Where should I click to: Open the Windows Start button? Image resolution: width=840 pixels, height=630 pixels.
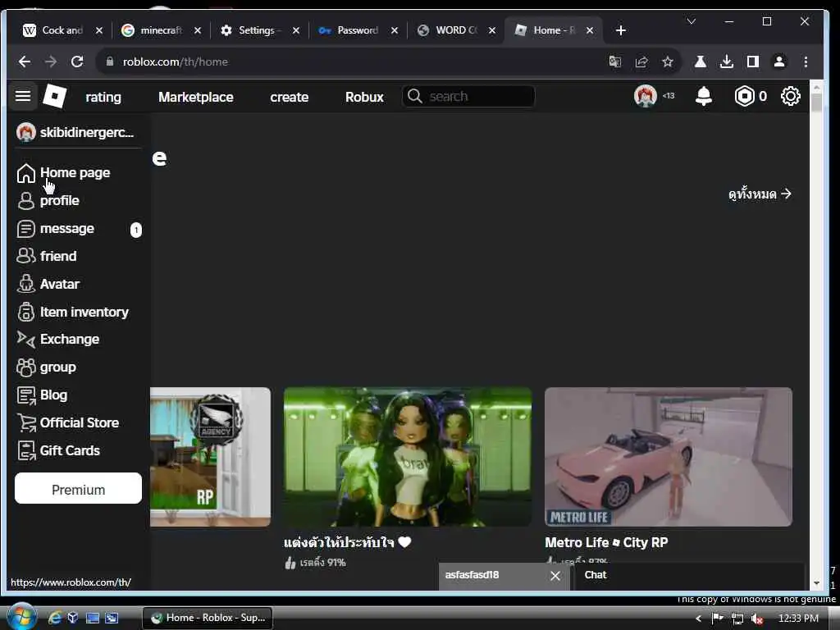coord(21,618)
